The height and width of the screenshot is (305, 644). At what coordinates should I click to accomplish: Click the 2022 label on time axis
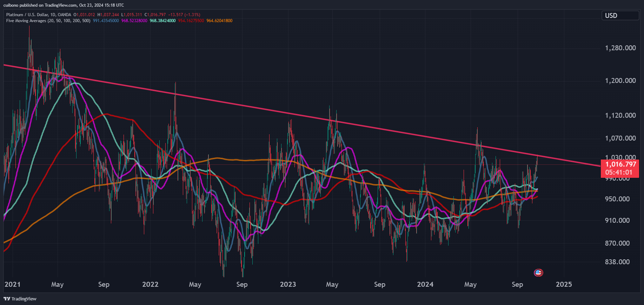click(150, 284)
